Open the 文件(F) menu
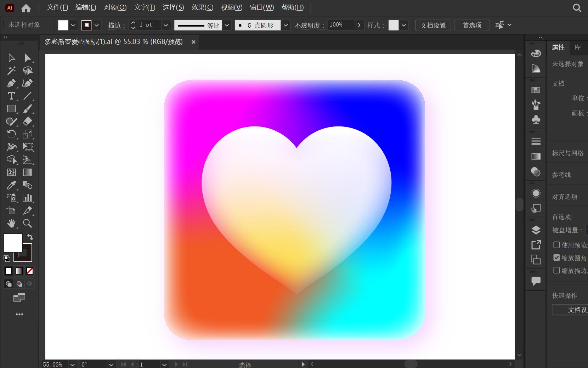Viewport: 588px width, 368px height. (57, 7)
